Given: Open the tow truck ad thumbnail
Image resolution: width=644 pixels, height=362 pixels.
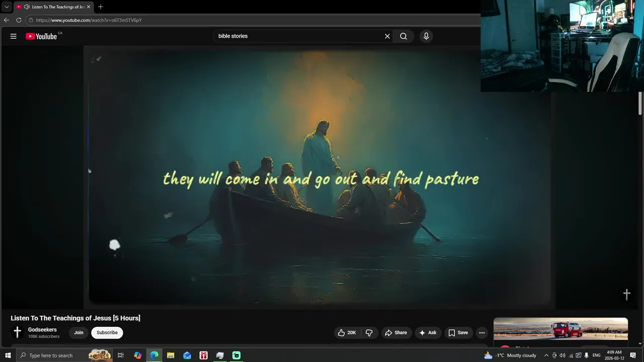Looking at the screenshot, I should click(560, 329).
